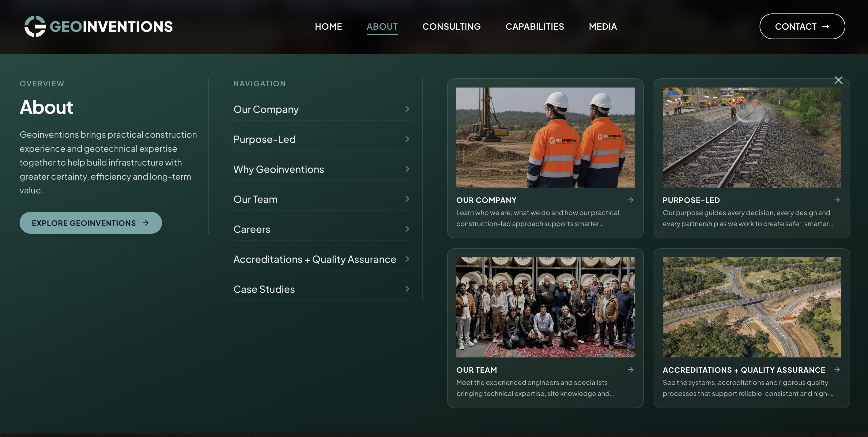Click the PURPOSE-LED card heading
This screenshot has width=868, height=437.
click(x=691, y=200)
